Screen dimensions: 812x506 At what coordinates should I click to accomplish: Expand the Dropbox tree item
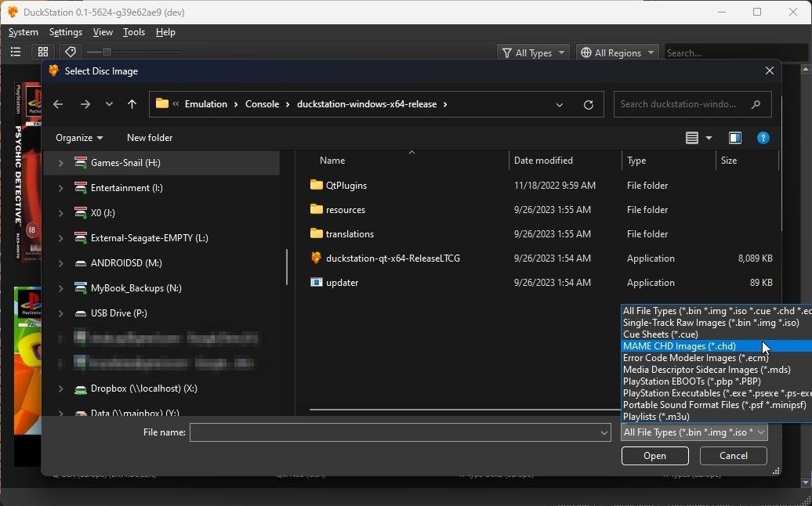pyautogui.click(x=60, y=389)
